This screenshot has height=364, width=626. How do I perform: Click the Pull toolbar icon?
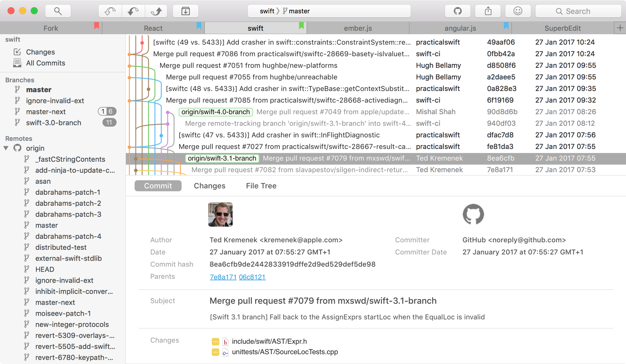pyautogui.click(x=133, y=11)
